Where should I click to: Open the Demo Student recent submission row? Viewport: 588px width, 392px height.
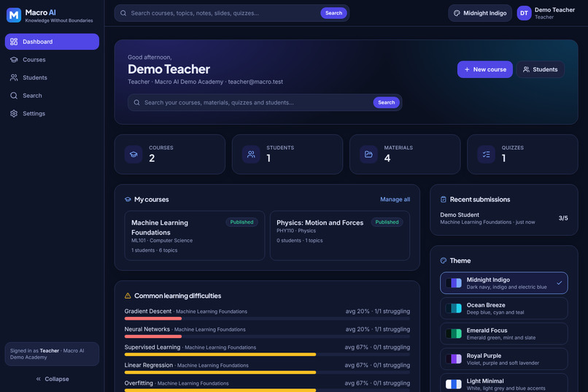point(503,218)
